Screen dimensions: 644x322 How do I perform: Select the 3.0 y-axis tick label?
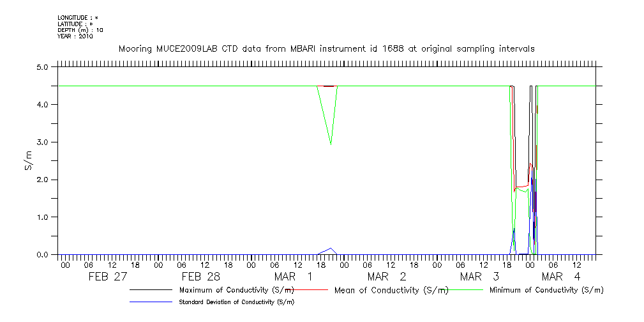coord(43,142)
